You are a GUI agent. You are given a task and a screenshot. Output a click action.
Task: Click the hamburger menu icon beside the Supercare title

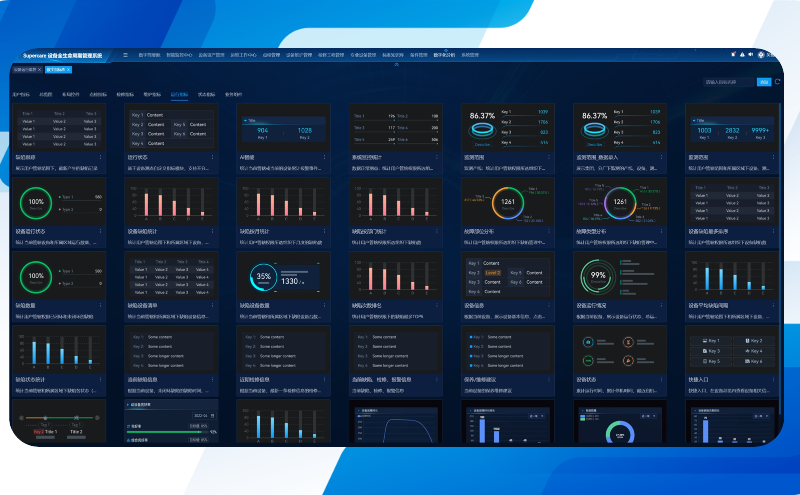click(x=125, y=55)
